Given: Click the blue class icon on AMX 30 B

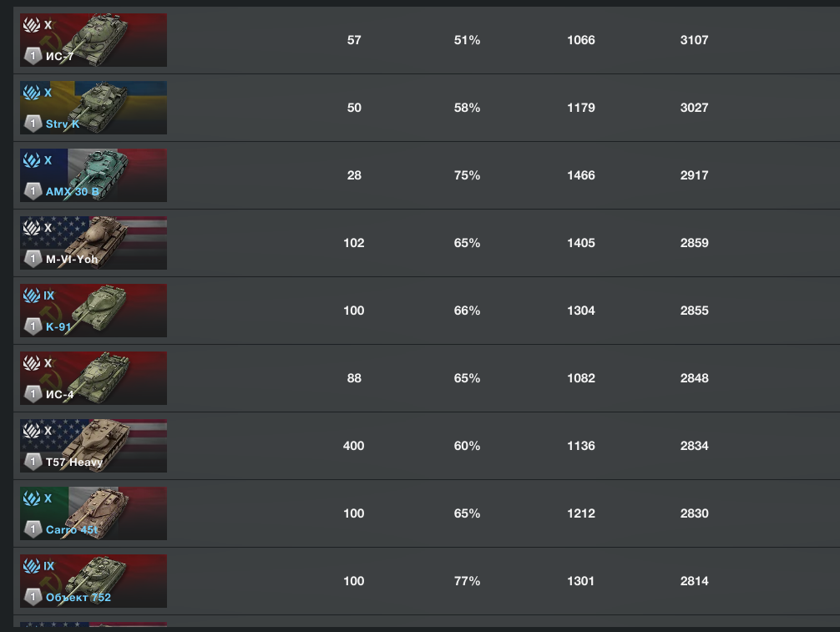Looking at the screenshot, I should click(x=32, y=160).
